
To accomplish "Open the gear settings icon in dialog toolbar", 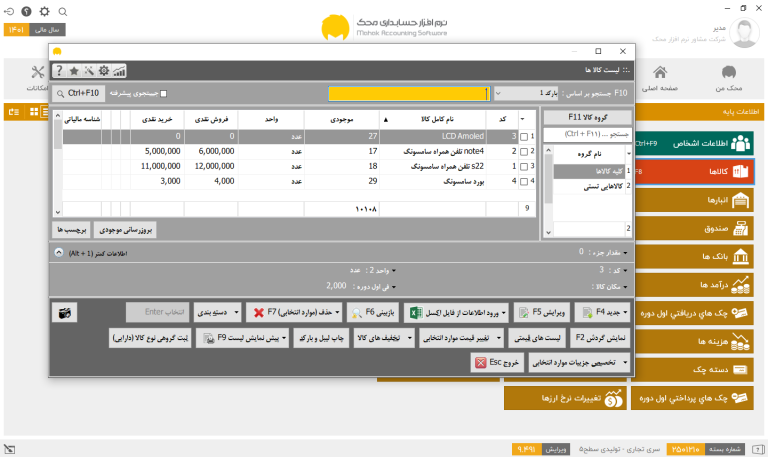I will (104, 71).
